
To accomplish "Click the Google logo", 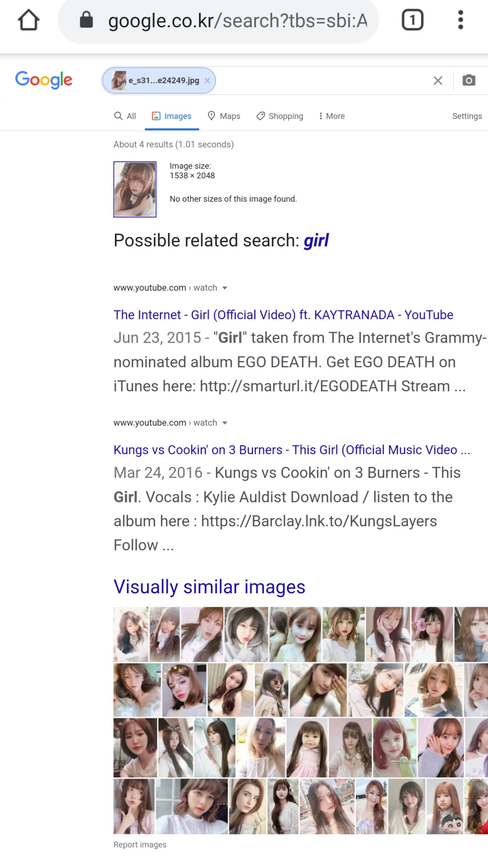I will click(x=44, y=80).
